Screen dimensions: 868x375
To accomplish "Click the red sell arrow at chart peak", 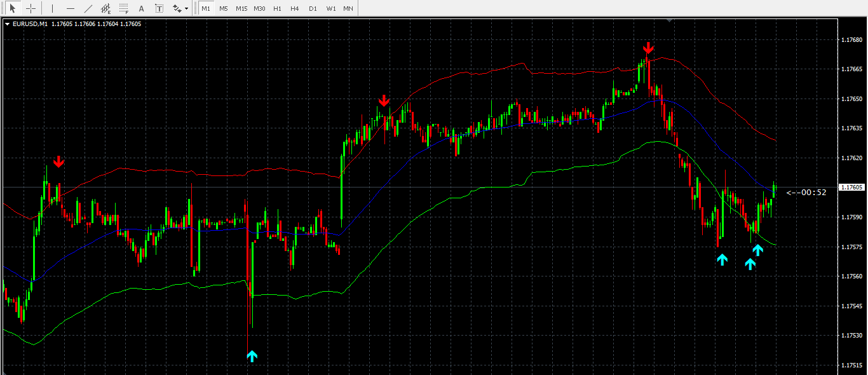I will [x=648, y=48].
